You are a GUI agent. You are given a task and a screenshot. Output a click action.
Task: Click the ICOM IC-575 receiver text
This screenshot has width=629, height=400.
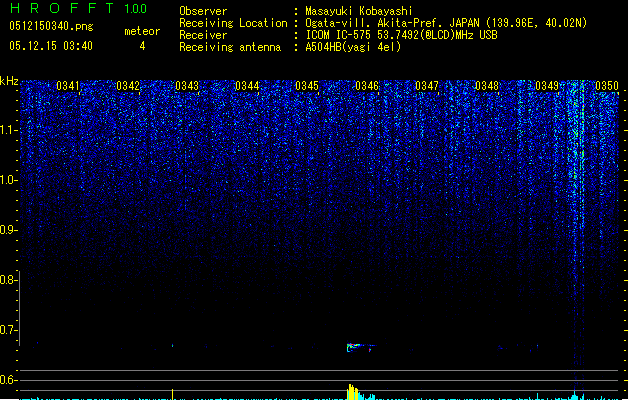[401, 35]
